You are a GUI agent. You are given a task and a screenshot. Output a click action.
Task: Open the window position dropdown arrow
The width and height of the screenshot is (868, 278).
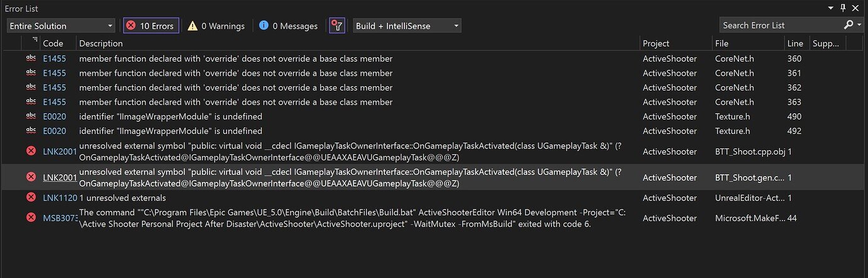pyautogui.click(x=831, y=8)
